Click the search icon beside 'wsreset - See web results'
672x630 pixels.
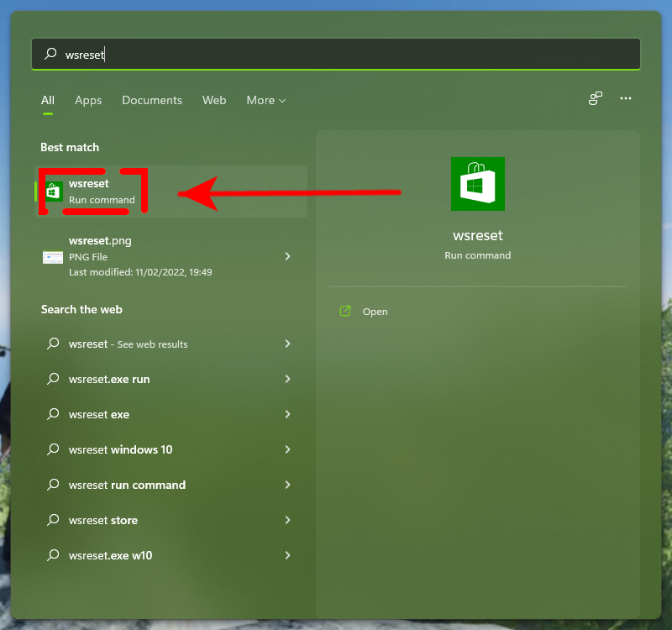click(x=53, y=344)
